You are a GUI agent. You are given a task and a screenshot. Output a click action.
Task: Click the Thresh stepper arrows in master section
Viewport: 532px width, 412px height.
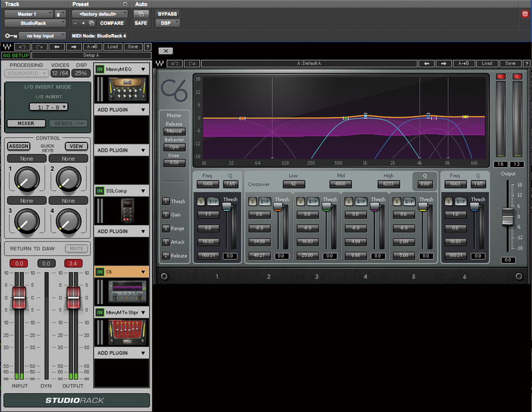(x=166, y=201)
